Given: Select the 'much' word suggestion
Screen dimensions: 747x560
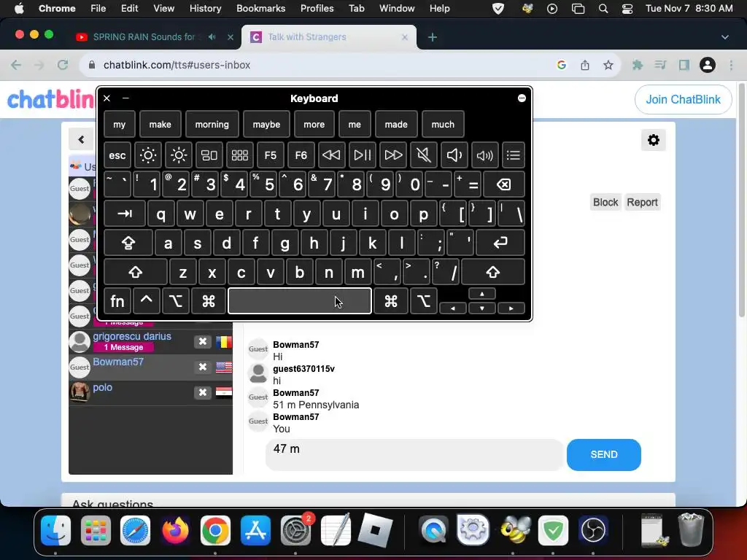Looking at the screenshot, I should [443, 124].
